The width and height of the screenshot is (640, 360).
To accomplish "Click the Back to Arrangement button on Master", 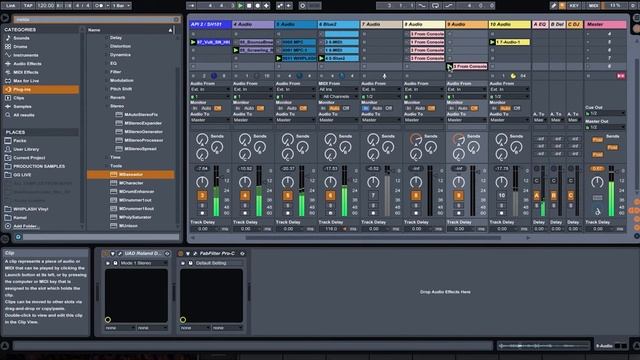I will click(x=620, y=76).
